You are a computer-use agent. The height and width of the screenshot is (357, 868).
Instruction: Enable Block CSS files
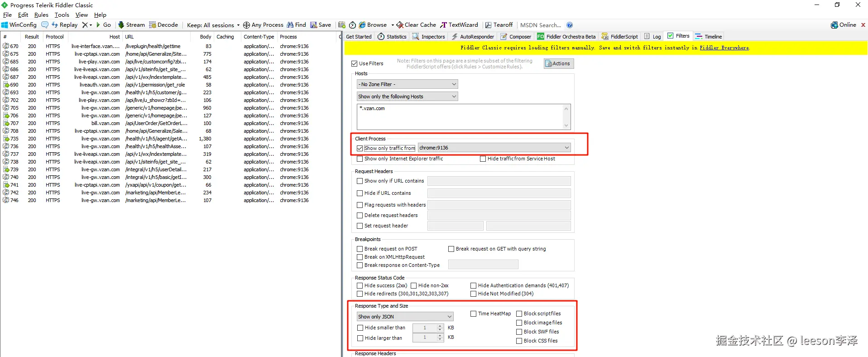[519, 341]
